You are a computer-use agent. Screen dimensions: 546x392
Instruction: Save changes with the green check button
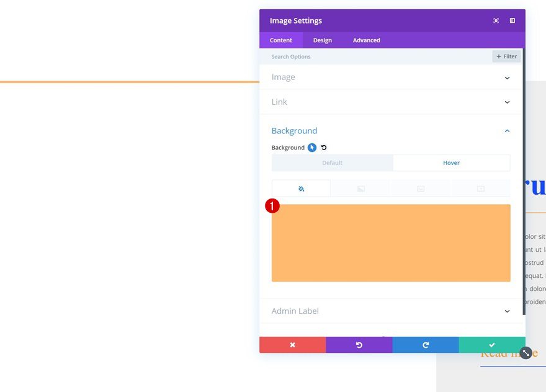tap(492, 344)
